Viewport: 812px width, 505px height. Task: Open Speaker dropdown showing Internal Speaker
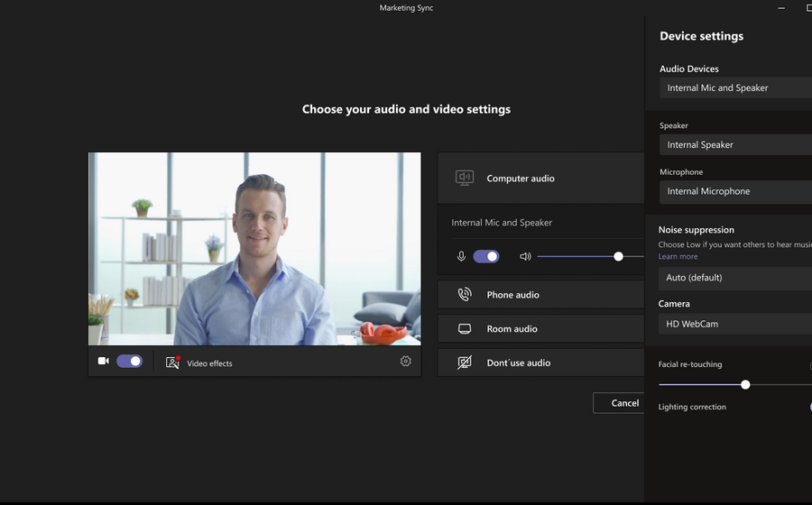(735, 145)
